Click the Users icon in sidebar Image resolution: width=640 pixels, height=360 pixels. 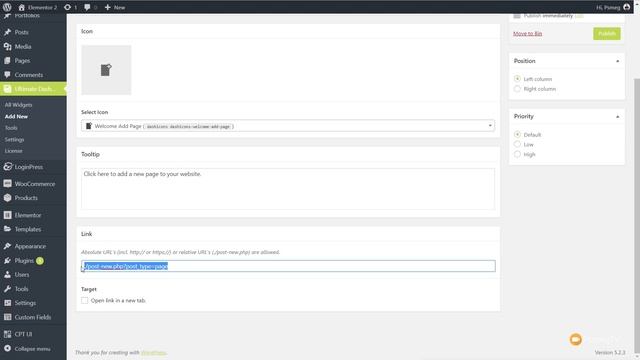(7, 275)
